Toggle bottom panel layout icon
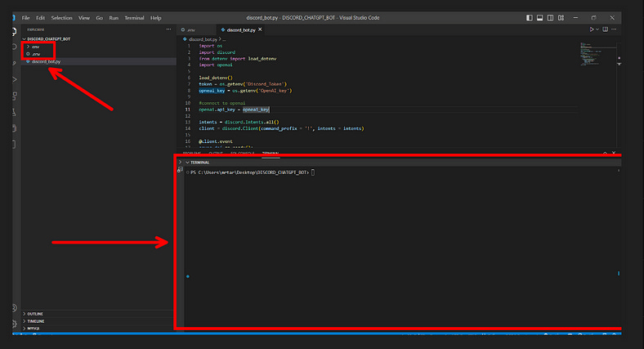 pyautogui.click(x=539, y=18)
